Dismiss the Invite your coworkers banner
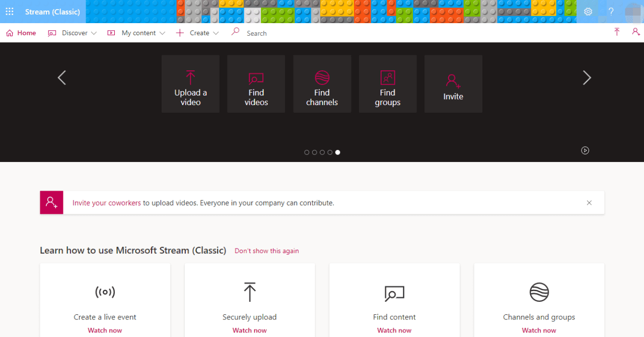 589,202
